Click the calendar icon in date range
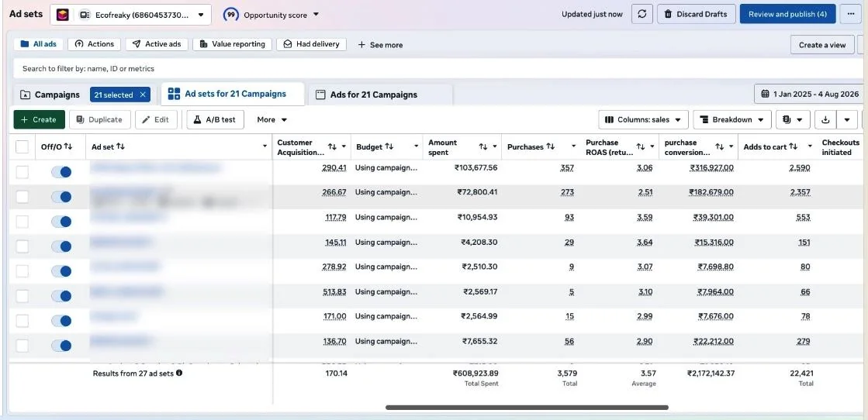Image resolution: width=868 pixels, height=420 pixels. coord(765,94)
